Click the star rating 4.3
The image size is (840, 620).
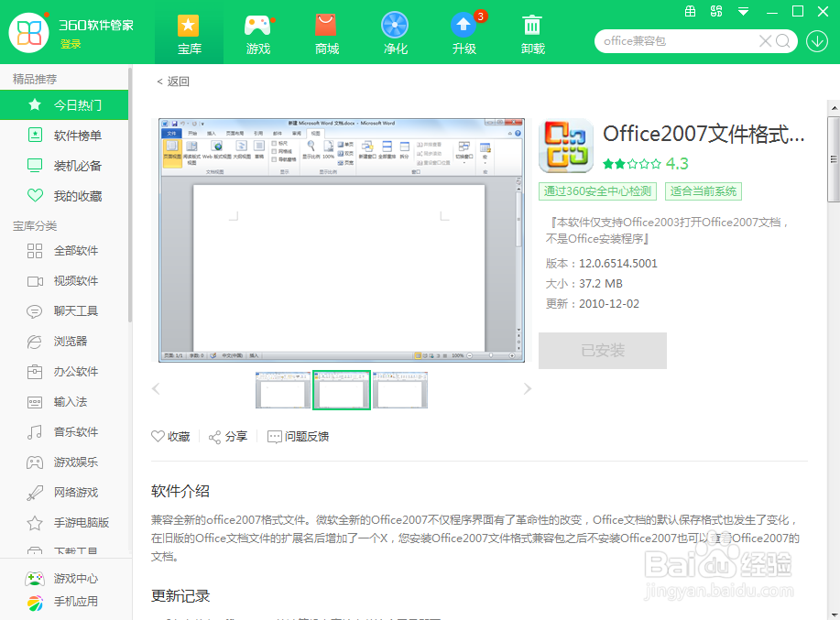tap(645, 164)
